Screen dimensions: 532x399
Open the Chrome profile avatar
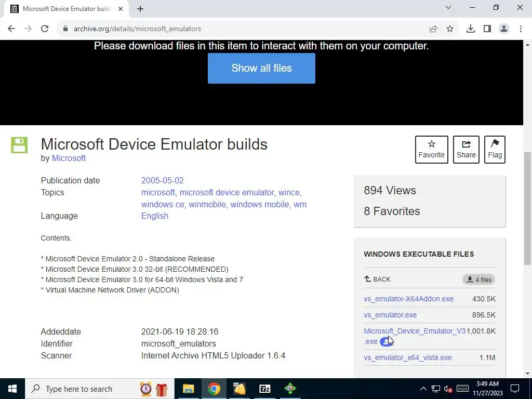coord(504,29)
